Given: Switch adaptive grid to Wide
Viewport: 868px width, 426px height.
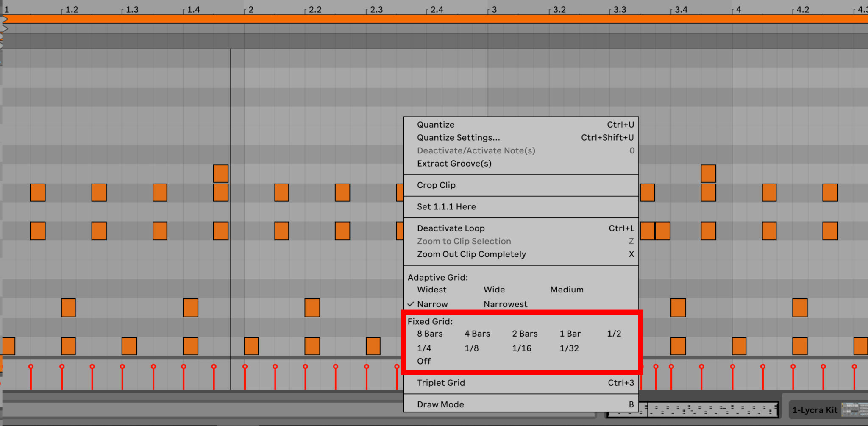Looking at the screenshot, I should pos(494,290).
